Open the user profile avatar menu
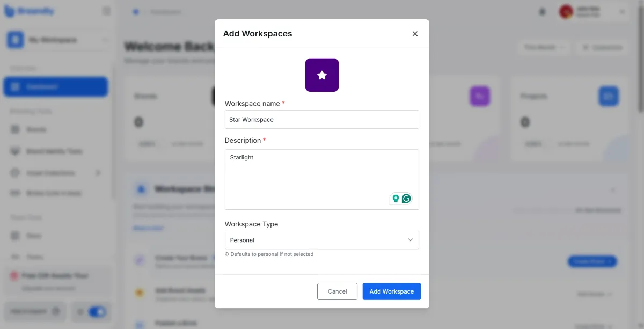 [x=566, y=12]
